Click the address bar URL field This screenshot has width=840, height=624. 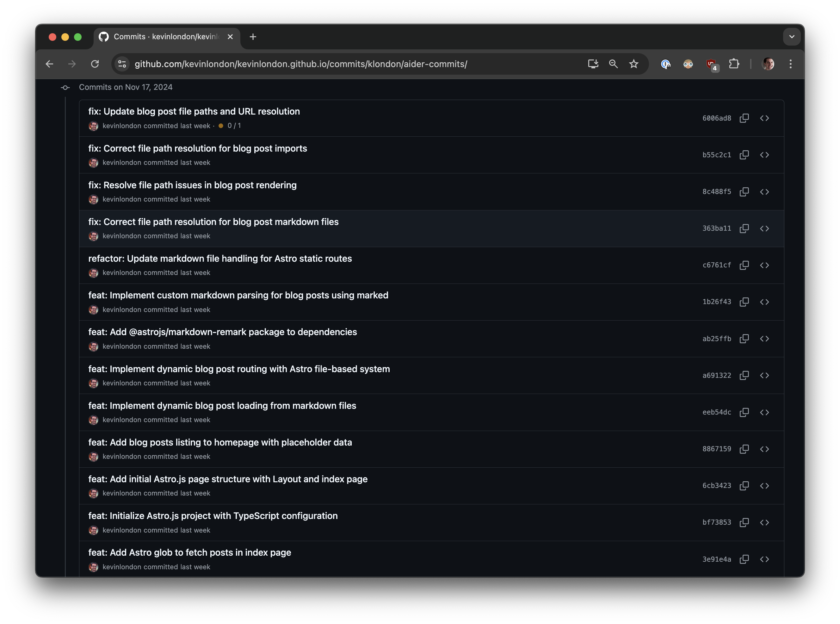click(x=302, y=64)
